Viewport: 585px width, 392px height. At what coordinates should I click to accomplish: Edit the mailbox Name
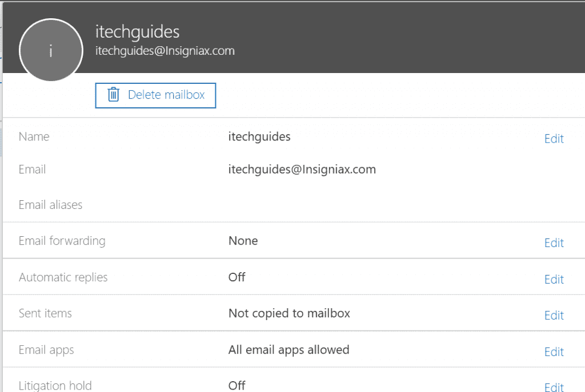553,139
